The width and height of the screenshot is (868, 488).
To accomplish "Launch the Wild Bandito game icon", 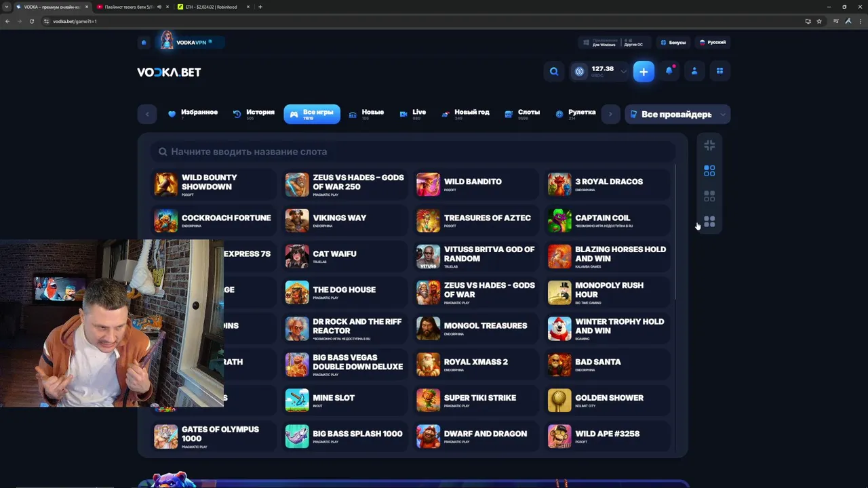I will 428,184.
